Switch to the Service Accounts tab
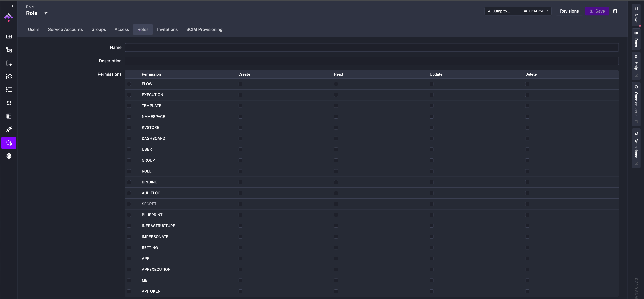 tap(65, 30)
